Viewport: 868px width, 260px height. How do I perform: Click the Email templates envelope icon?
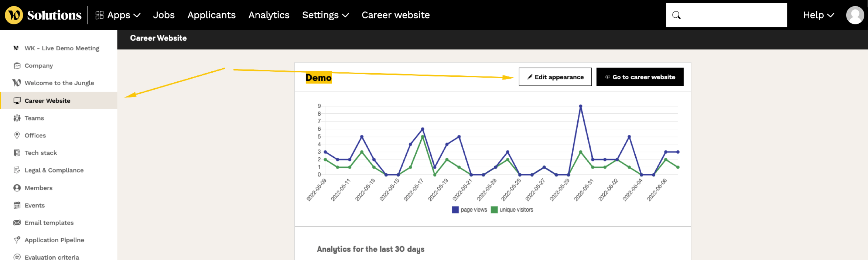(17, 223)
